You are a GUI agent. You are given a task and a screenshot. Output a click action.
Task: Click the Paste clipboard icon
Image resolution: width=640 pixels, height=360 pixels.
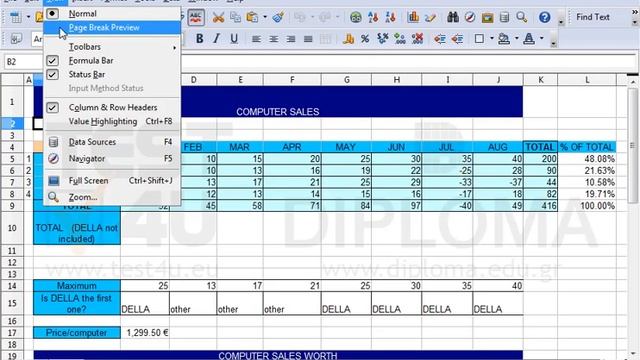coord(253,17)
